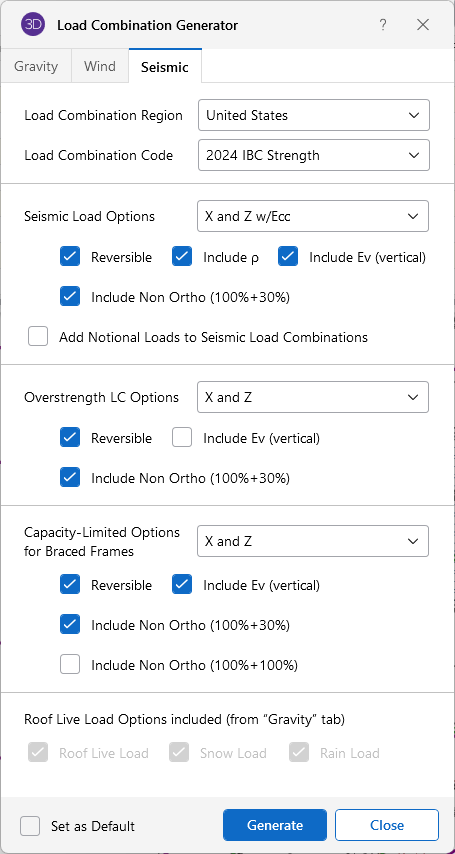Viewport: 455px width, 854px height.
Task: Tick the Set as Default checkbox
Action: (x=30, y=826)
